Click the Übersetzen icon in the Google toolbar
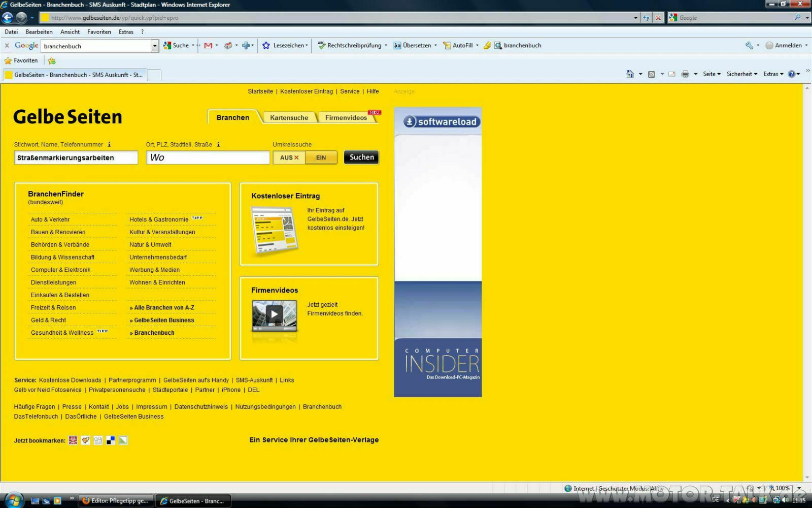812x508 pixels. click(397, 45)
